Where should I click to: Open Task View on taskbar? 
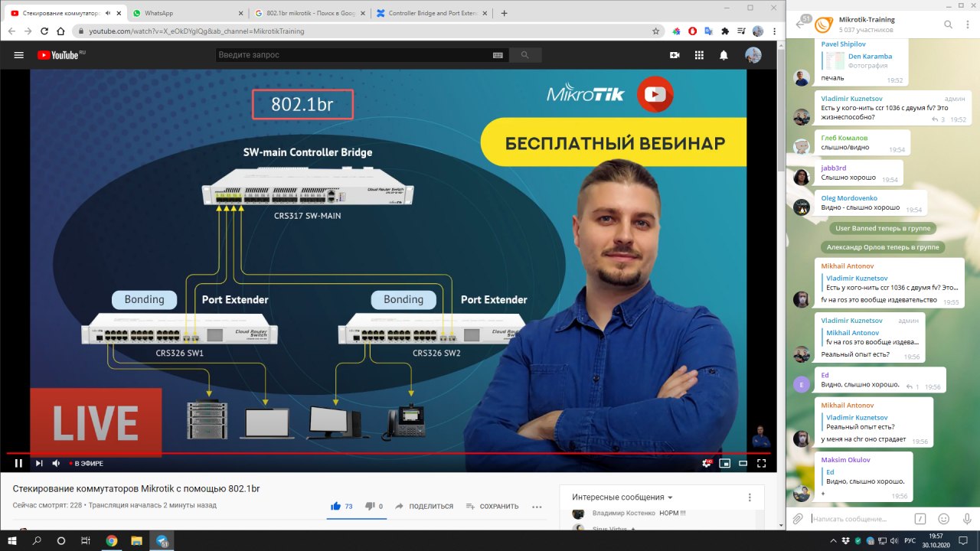(x=85, y=540)
